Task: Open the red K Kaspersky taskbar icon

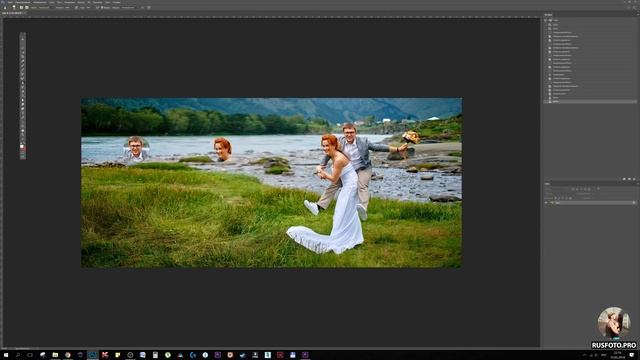Action: [x=105, y=355]
